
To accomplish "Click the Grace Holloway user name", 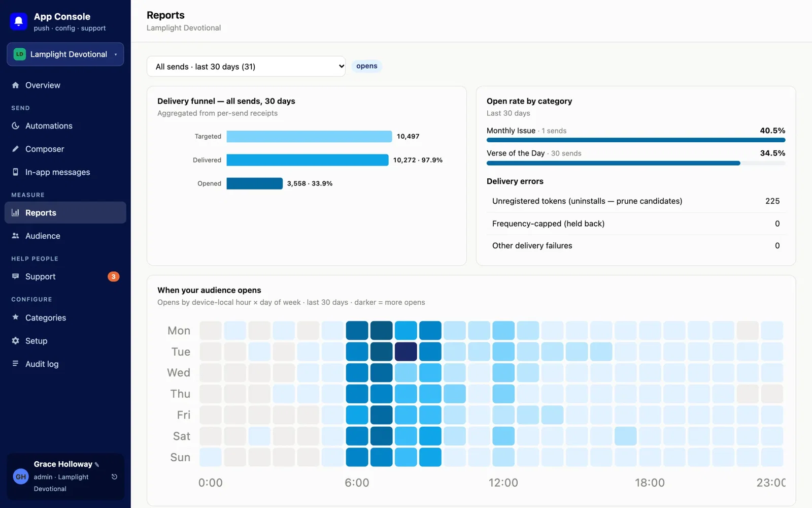I will pos(63,464).
